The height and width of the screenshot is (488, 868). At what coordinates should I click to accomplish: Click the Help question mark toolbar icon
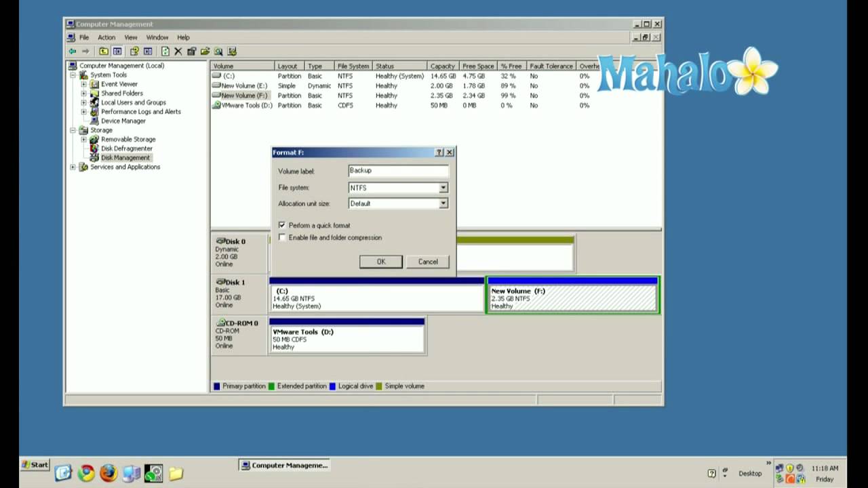134,52
